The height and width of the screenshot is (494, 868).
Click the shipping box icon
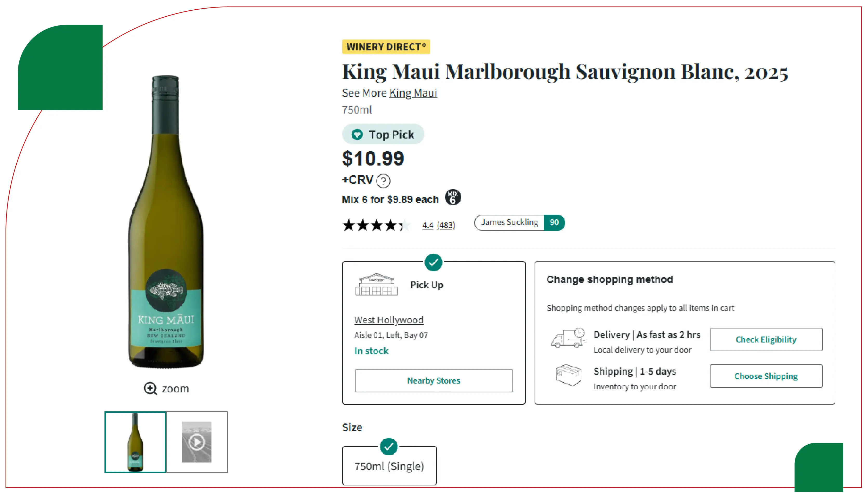(569, 375)
